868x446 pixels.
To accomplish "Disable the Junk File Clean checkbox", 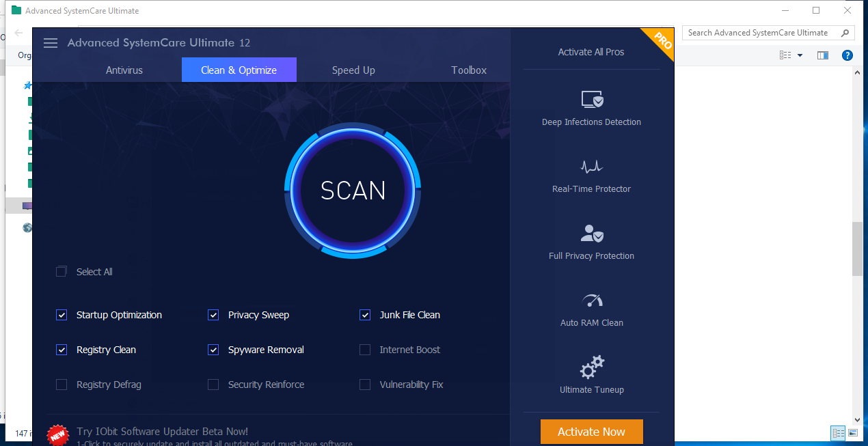I will (365, 315).
